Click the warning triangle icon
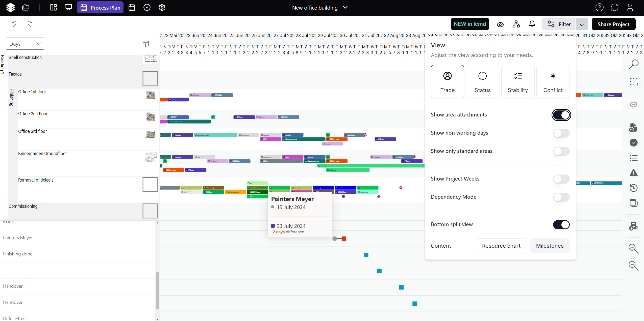The image size is (644, 321). click(x=633, y=173)
